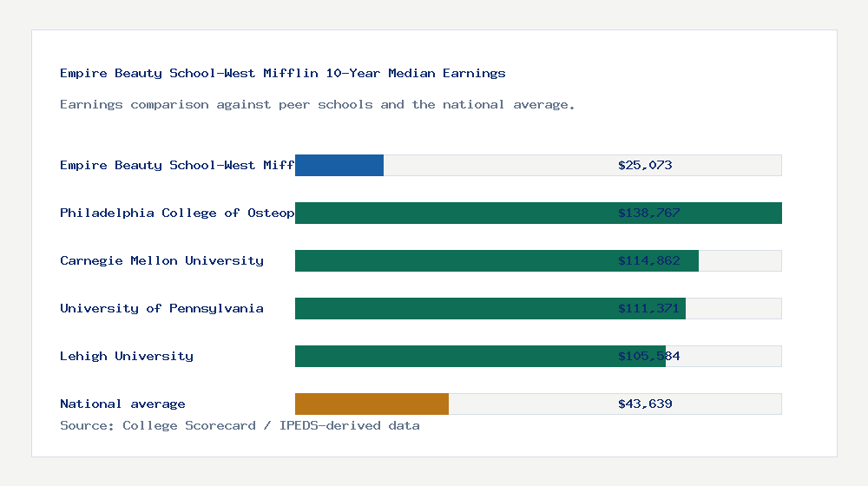This screenshot has height=486, width=868.
Task: Select the 'National average' label
Action: tap(122, 404)
